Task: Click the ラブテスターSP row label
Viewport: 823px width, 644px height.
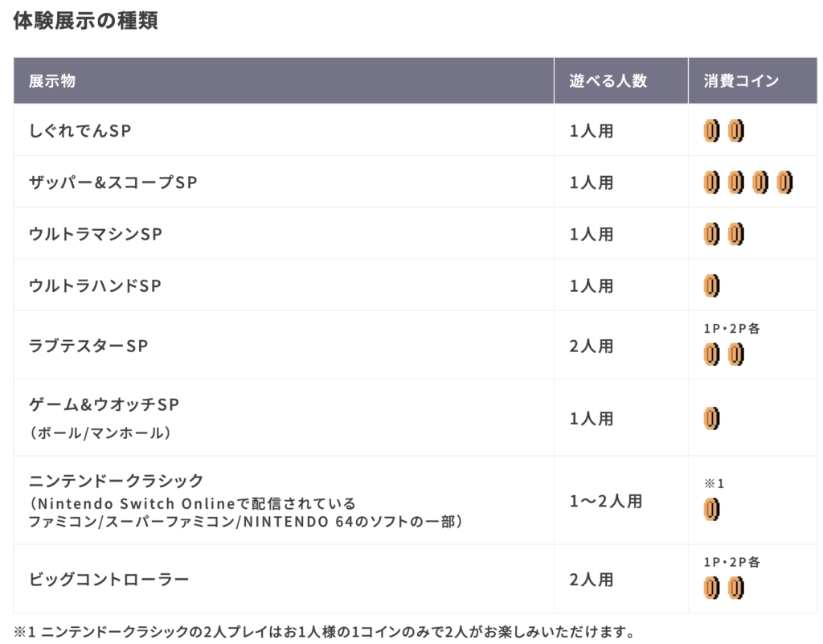Action: [88, 345]
